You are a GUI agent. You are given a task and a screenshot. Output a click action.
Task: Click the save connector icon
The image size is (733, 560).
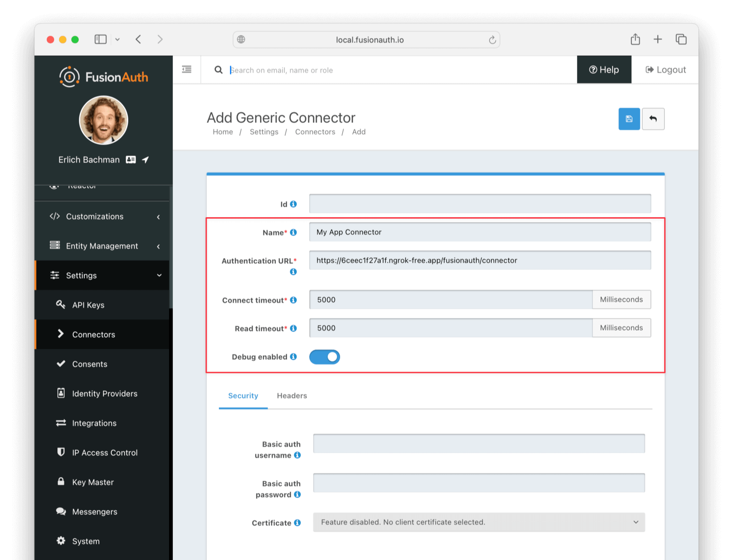point(629,119)
